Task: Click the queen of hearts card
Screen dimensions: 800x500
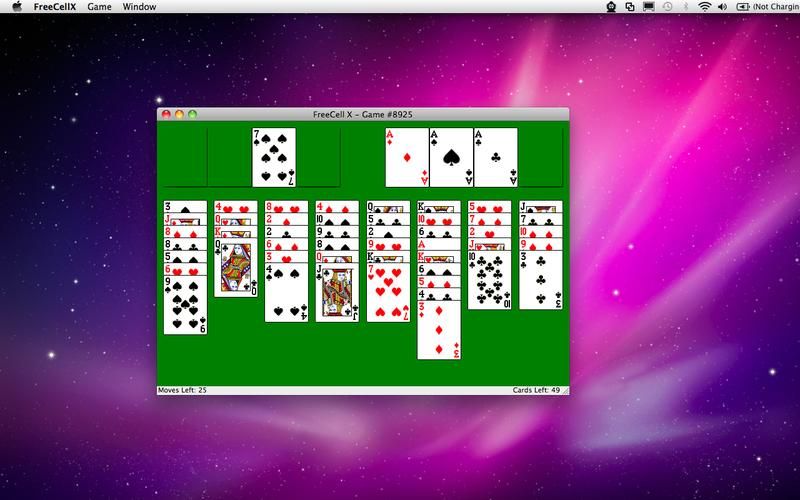Action: (x=236, y=219)
